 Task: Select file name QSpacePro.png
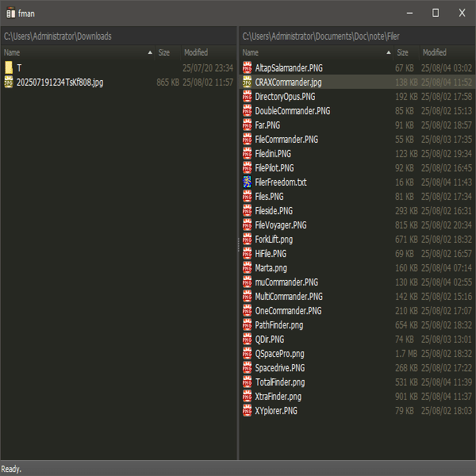tap(279, 354)
